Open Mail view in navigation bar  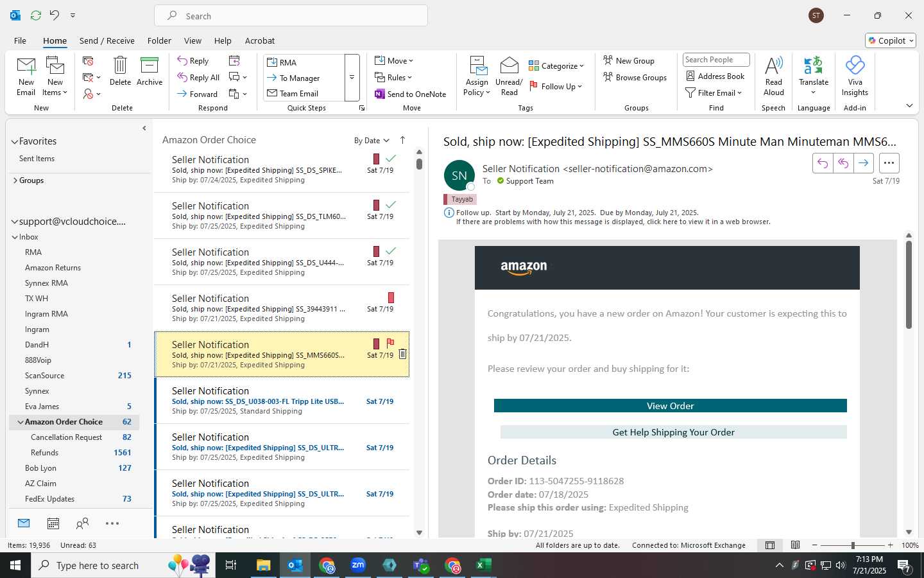click(24, 523)
